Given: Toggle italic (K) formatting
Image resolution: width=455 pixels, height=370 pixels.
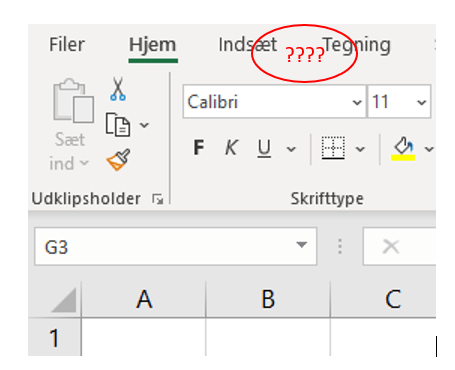Looking at the screenshot, I should 231,148.
